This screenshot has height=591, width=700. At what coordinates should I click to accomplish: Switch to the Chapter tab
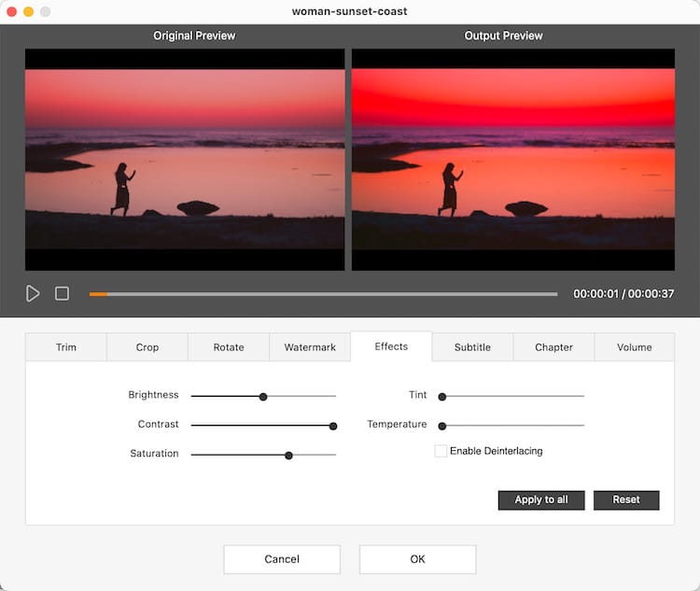(553, 347)
